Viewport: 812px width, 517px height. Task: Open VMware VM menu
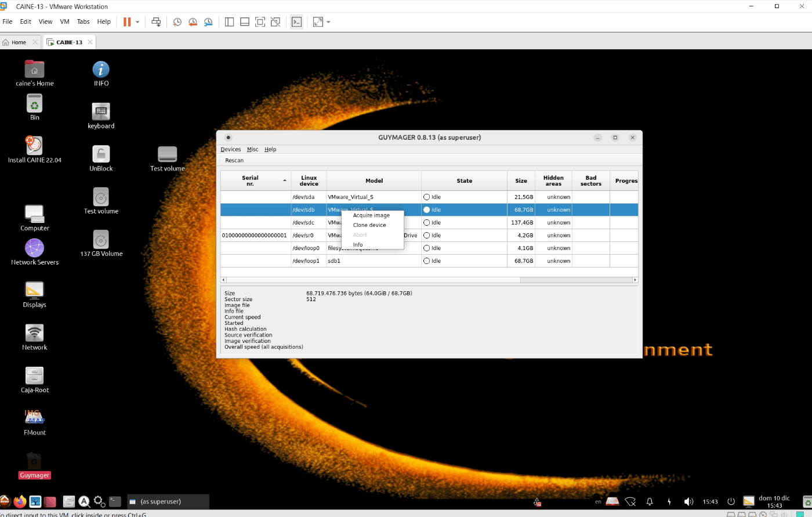click(64, 21)
